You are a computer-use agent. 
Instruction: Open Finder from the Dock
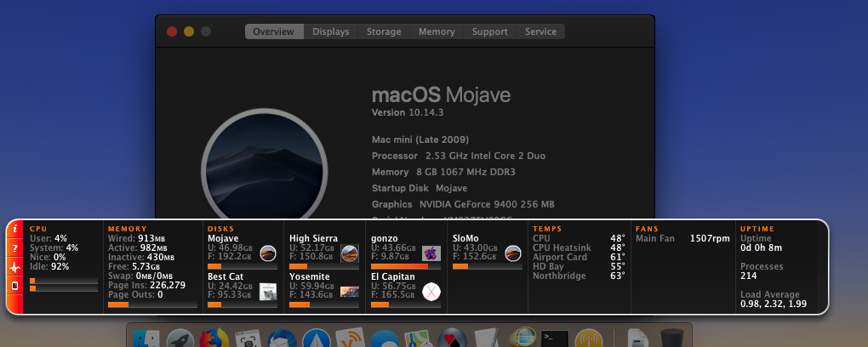point(146,339)
